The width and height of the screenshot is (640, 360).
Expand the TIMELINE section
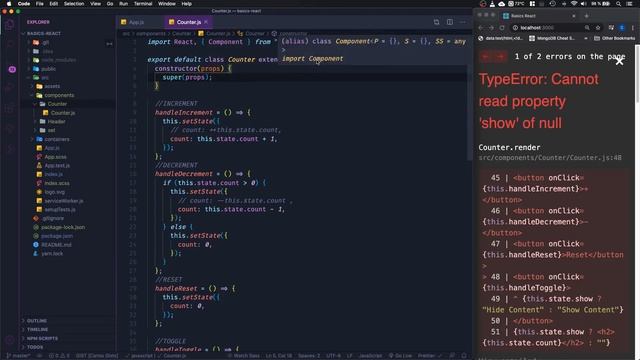(37, 329)
